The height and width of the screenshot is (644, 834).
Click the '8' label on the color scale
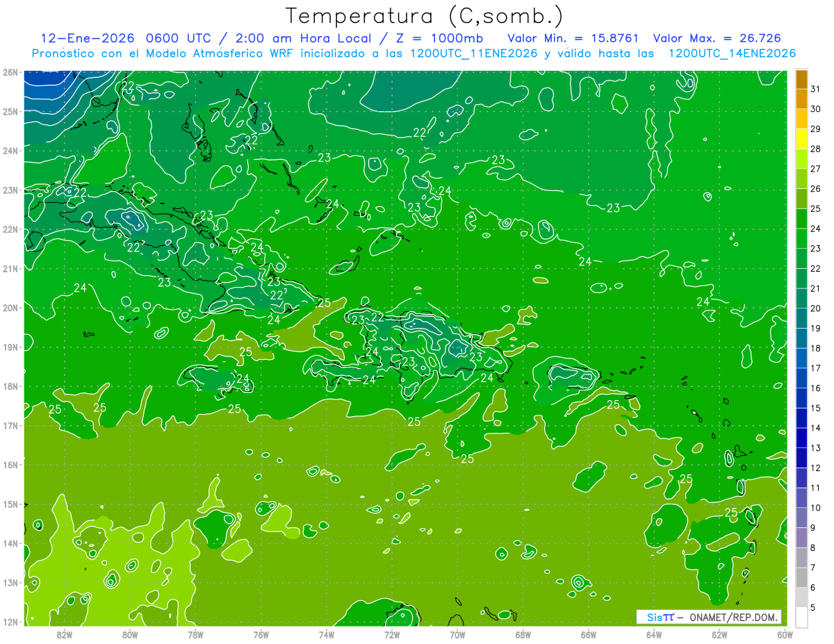tap(815, 548)
